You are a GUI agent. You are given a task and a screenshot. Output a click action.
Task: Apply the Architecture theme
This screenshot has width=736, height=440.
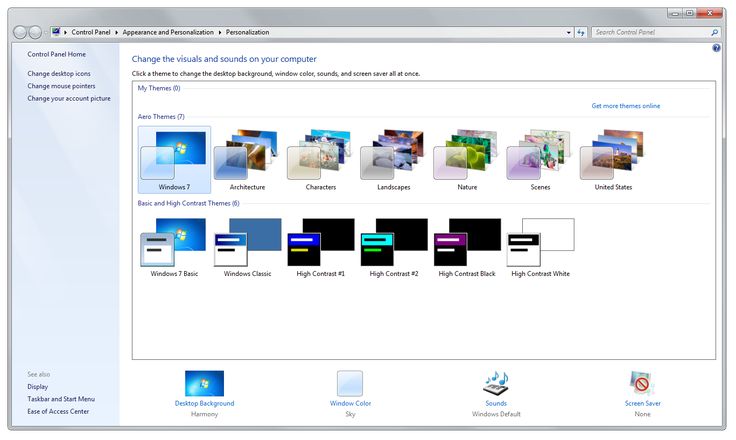tap(247, 160)
